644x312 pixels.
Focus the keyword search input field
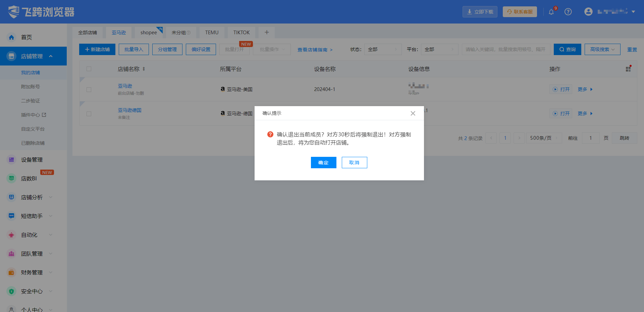(506, 49)
